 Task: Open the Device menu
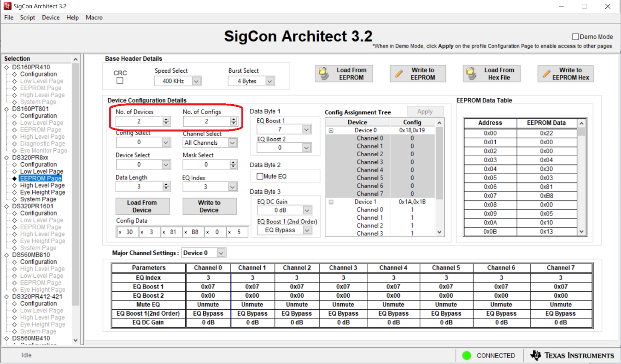51,18
